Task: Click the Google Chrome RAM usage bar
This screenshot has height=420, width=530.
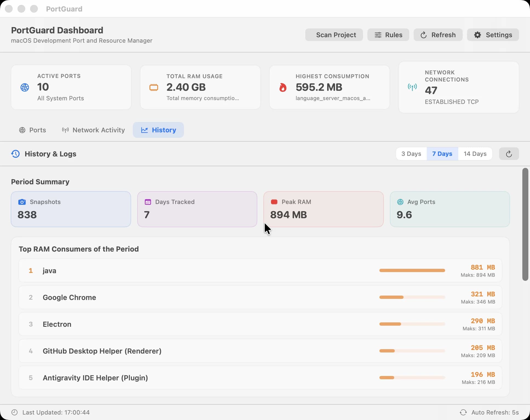Action: tap(412, 297)
